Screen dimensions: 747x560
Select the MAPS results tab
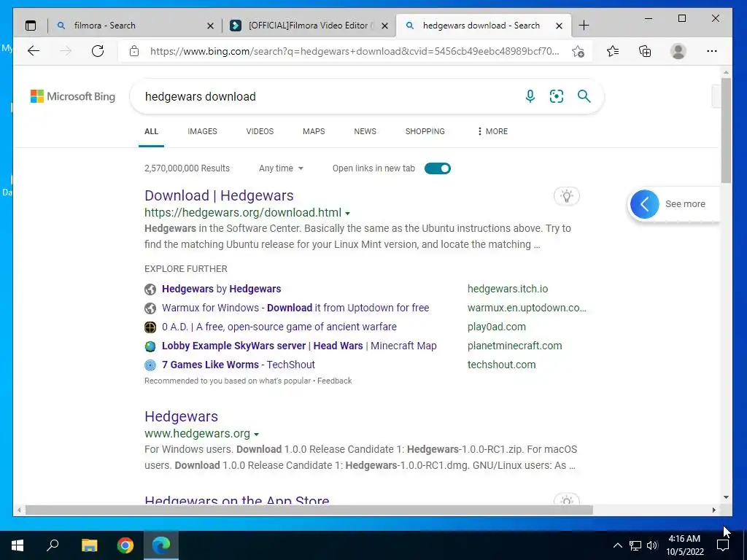(314, 131)
